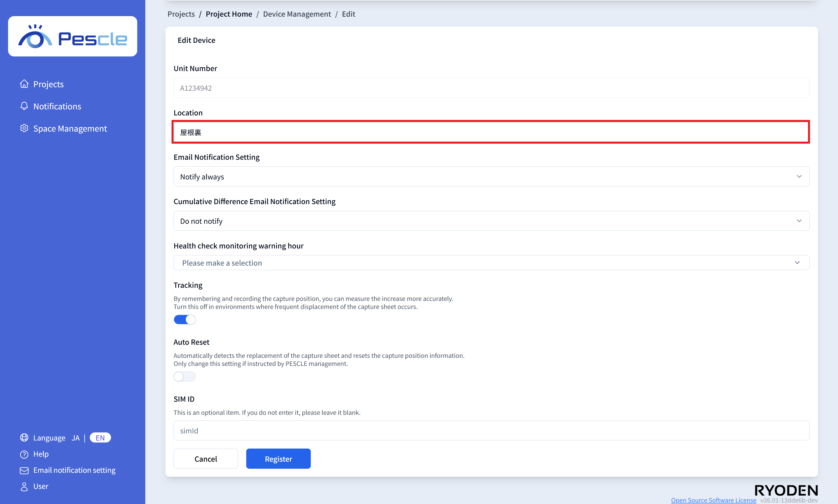
Task: Open Device Management breadcrumb
Action: pyautogui.click(x=296, y=14)
